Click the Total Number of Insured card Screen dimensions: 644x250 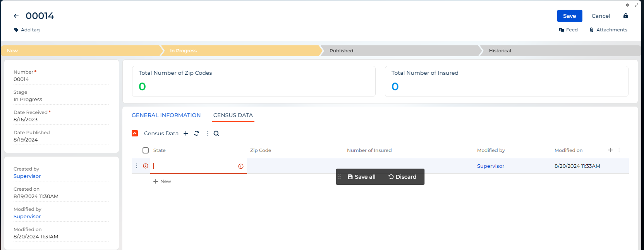point(507,81)
